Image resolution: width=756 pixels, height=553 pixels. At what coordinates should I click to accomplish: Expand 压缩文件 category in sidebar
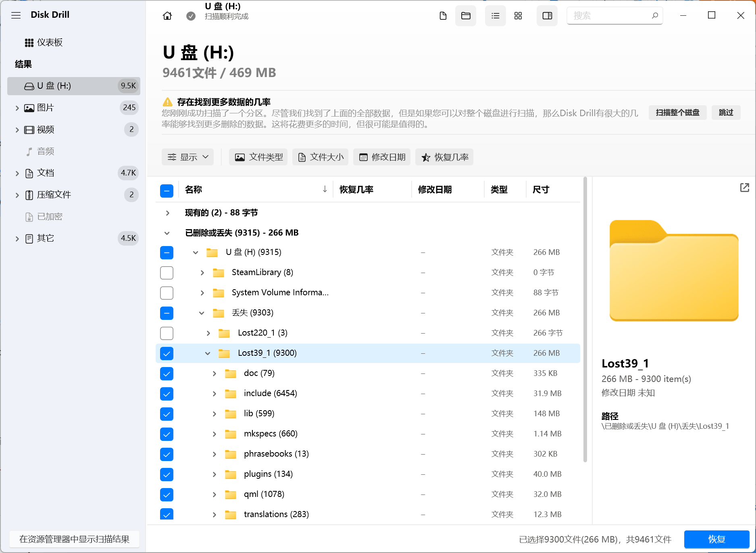17,195
